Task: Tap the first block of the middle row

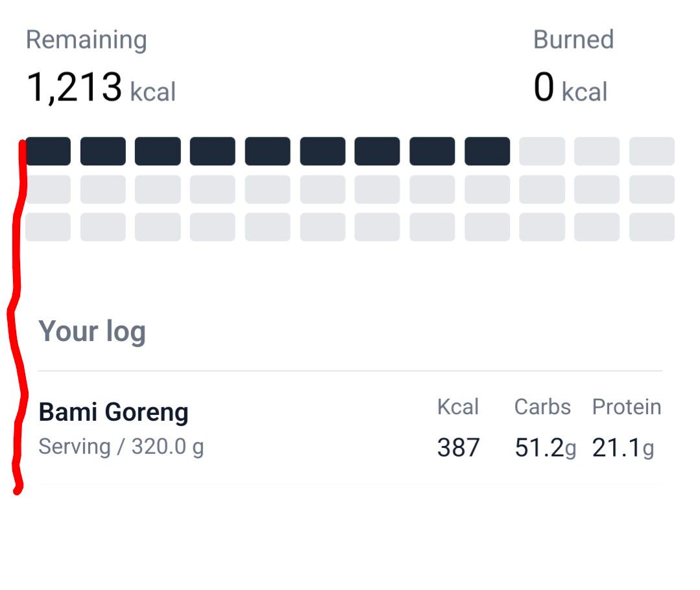Action: click(x=48, y=189)
